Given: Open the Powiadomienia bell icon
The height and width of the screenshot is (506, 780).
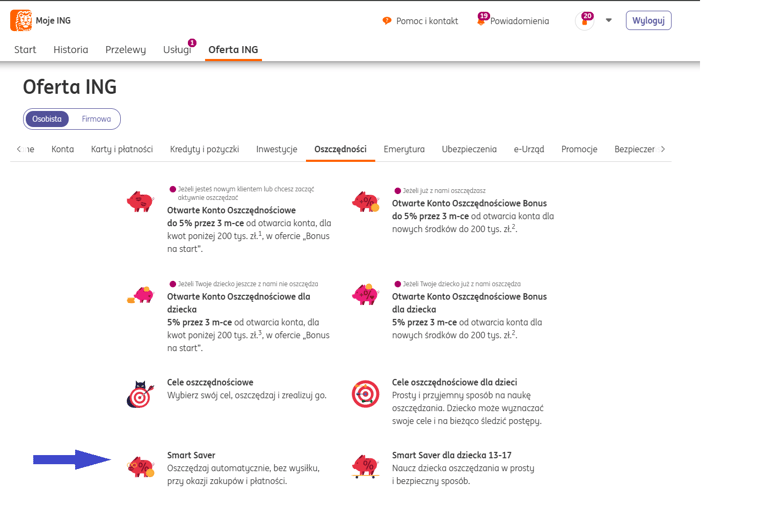Looking at the screenshot, I should coord(481,22).
